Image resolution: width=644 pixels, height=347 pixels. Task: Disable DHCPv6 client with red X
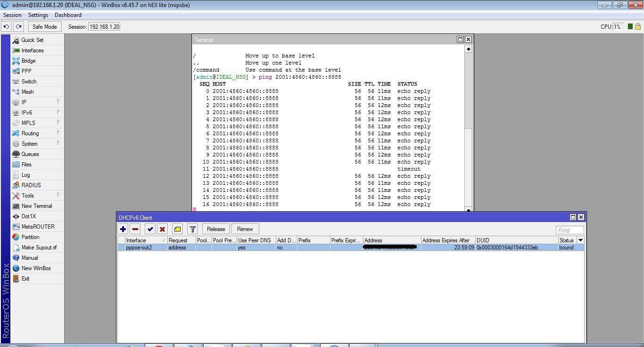[162, 229]
